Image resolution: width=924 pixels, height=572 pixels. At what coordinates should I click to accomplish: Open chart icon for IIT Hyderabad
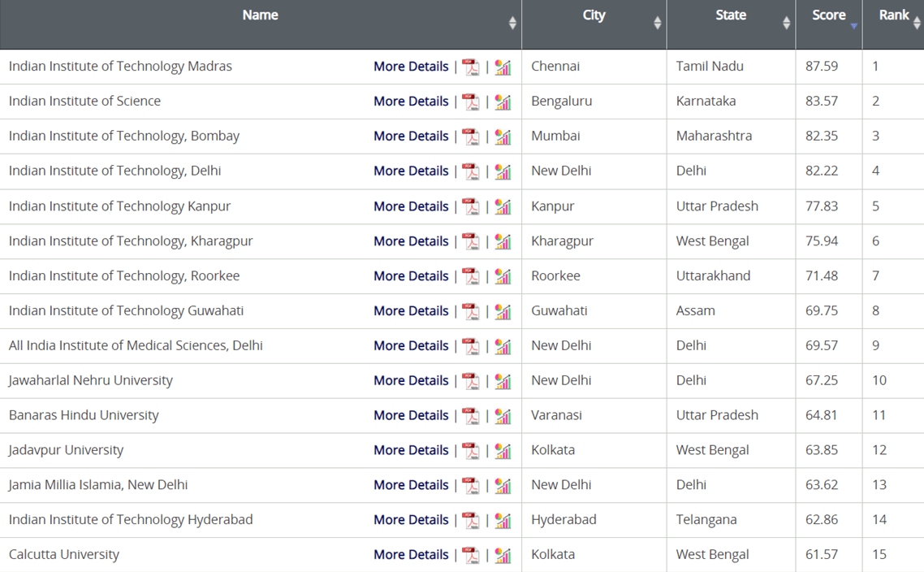503,521
